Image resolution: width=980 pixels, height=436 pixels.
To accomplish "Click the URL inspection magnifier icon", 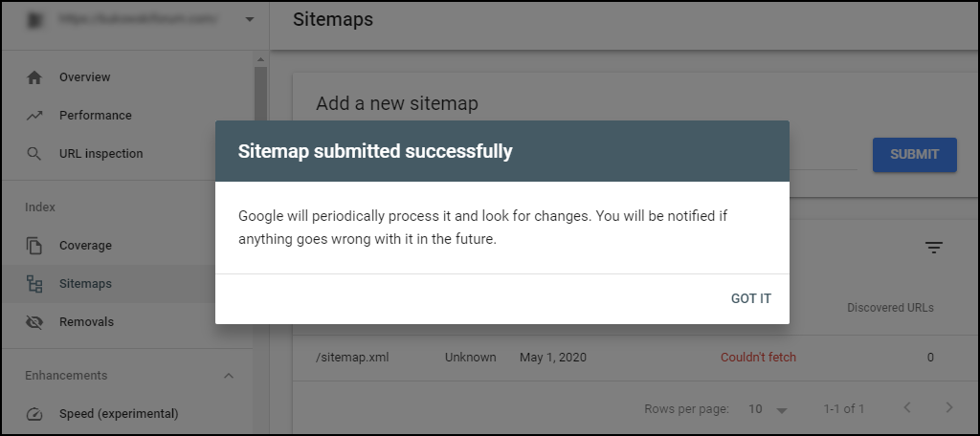I will (34, 154).
